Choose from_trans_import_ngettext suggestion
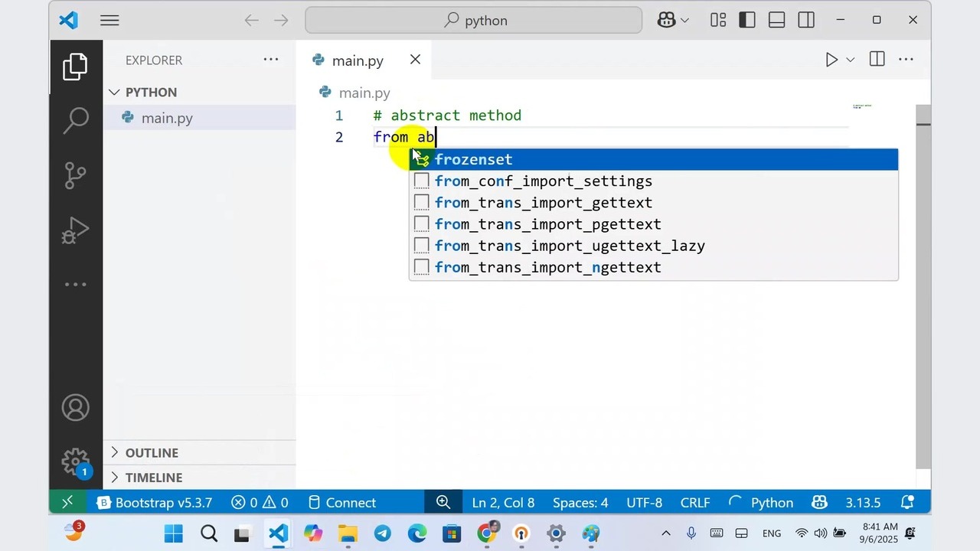Screen dimensions: 980x551 coord(654,267)
